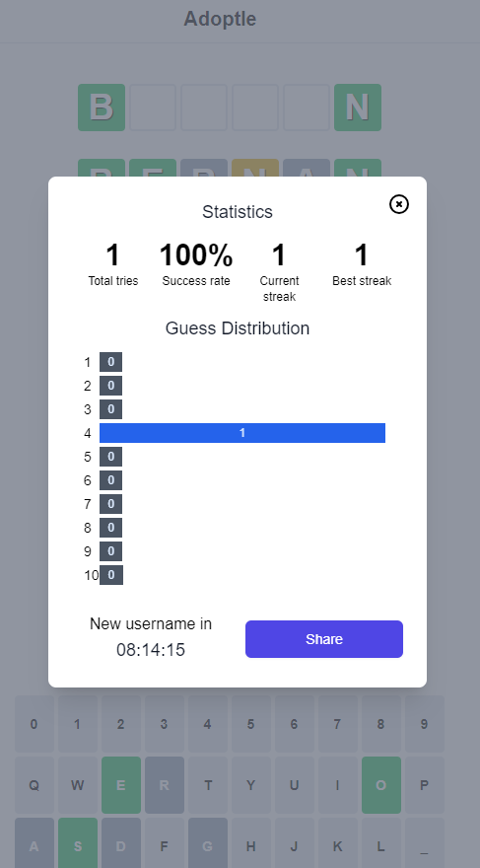Close the Statistics dialog with X icon
The height and width of the screenshot is (868, 480).
coord(399,204)
